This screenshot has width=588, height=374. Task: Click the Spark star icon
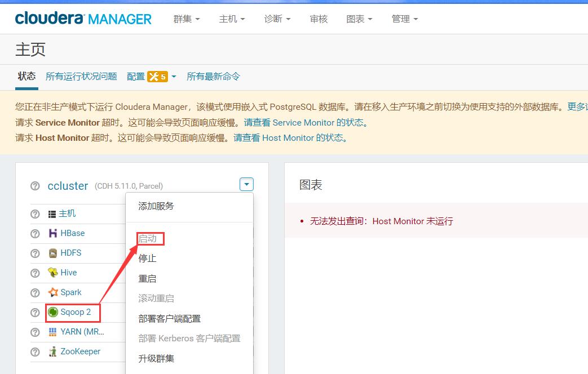[x=53, y=292]
